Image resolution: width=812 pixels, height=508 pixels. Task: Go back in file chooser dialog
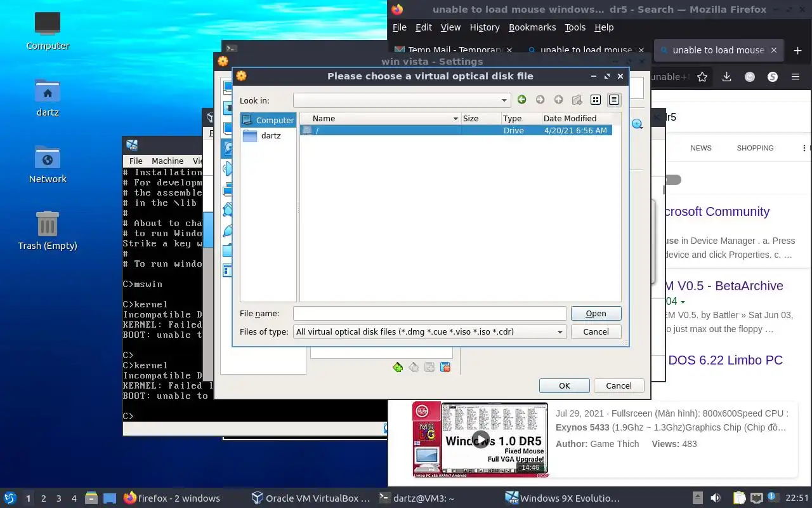click(521, 100)
